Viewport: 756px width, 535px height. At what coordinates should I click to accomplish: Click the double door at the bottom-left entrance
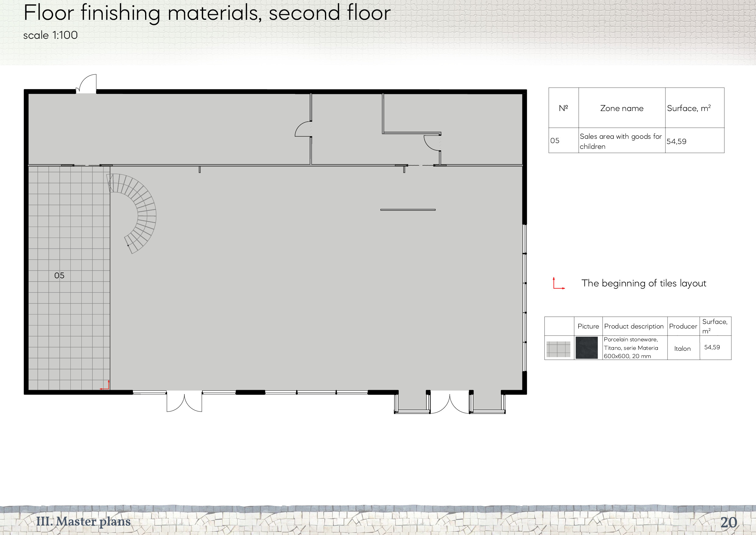point(184,401)
